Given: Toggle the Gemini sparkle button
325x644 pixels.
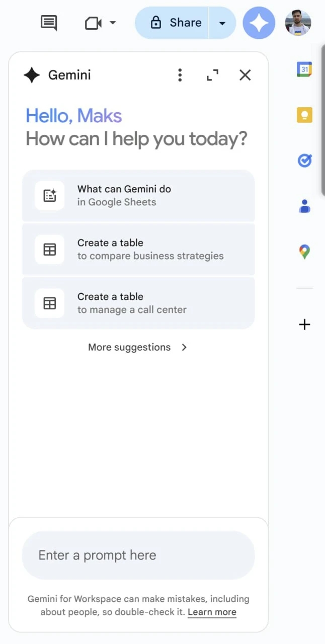Looking at the screenshot, I should click(259, 23).
